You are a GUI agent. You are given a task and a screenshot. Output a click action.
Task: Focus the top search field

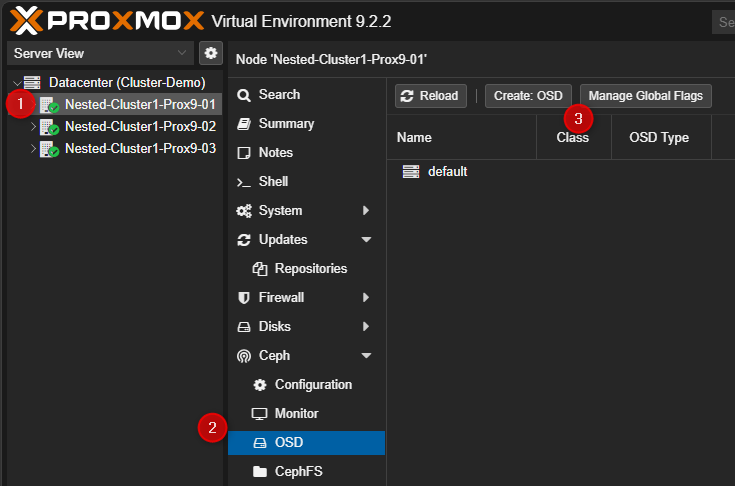(x=723, y=22)
